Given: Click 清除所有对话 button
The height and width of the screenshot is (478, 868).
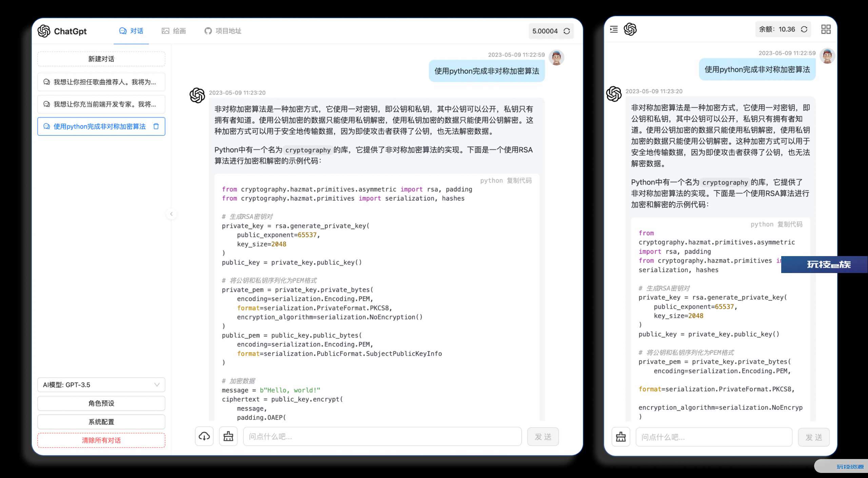Looking at the screenshot, I should (101, 440).
